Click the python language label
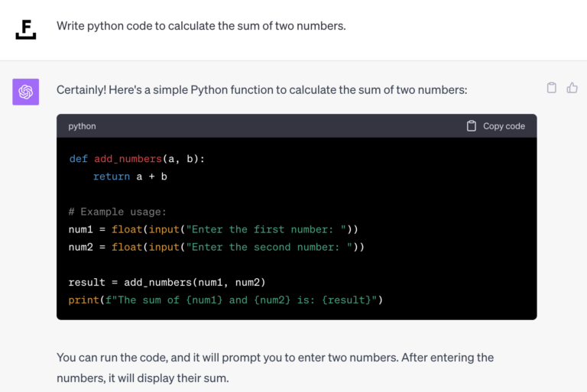 [82, 126]
